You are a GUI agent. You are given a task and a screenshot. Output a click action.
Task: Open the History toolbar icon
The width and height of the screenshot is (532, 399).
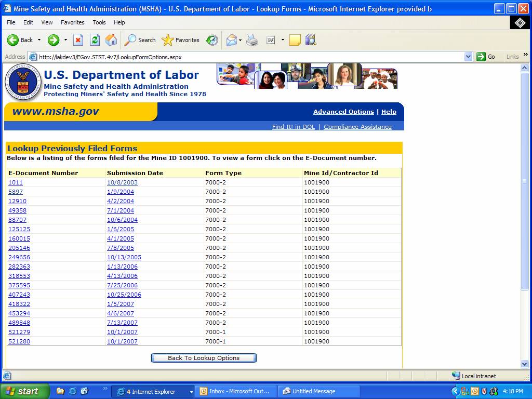click(212, 40)
